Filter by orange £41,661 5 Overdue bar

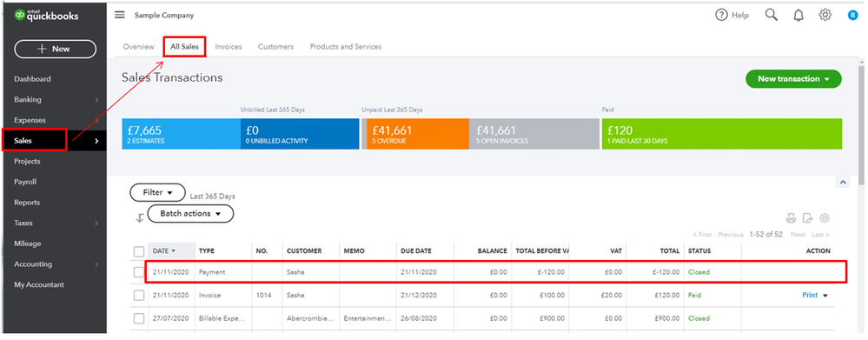point(418,134)
